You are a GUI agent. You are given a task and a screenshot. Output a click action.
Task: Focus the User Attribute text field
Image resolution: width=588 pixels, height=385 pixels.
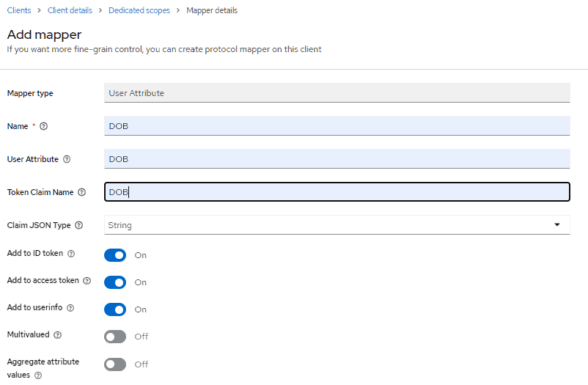(x=337, y=159)
